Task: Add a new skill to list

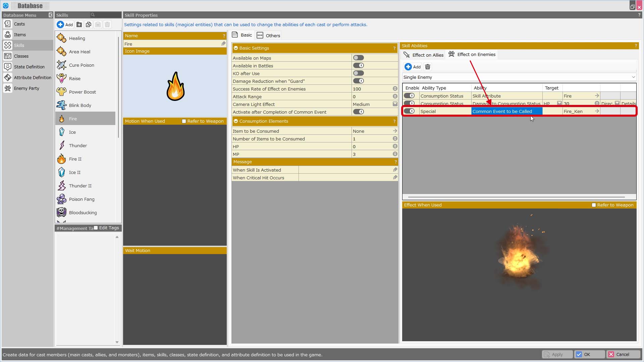Action: coord(65,24)
